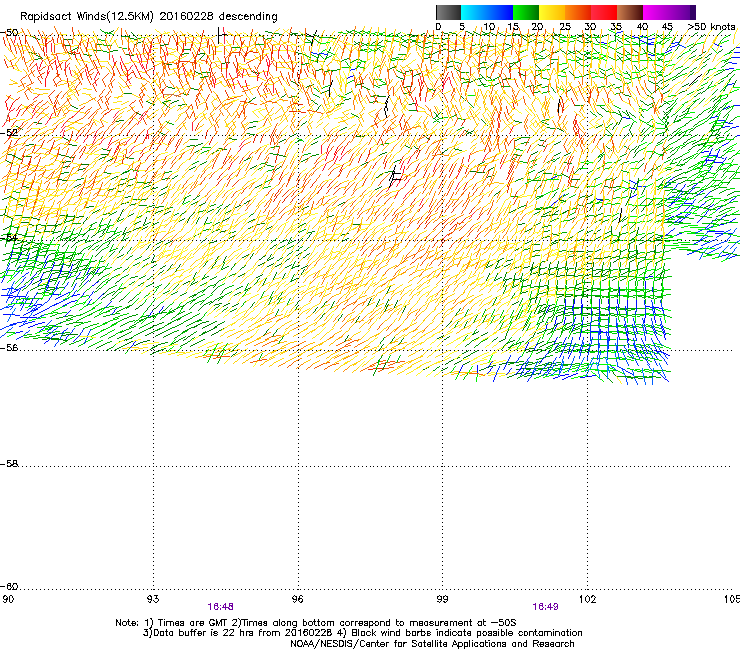Click the -56 latitude axis label
The width and height of the screenshot is (740, 650).
click(x=9, y=347)
